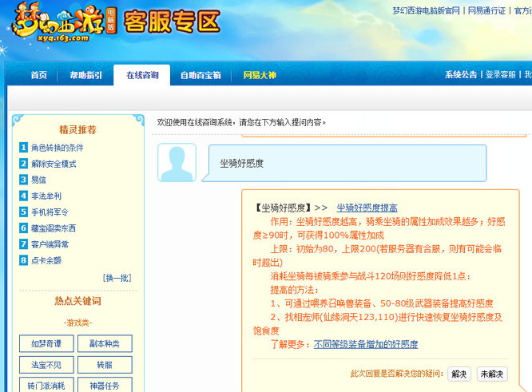The image size is (532, 392).
Task: Click the number 2 badge beside 解除安全模式
Action: (23, 164)
